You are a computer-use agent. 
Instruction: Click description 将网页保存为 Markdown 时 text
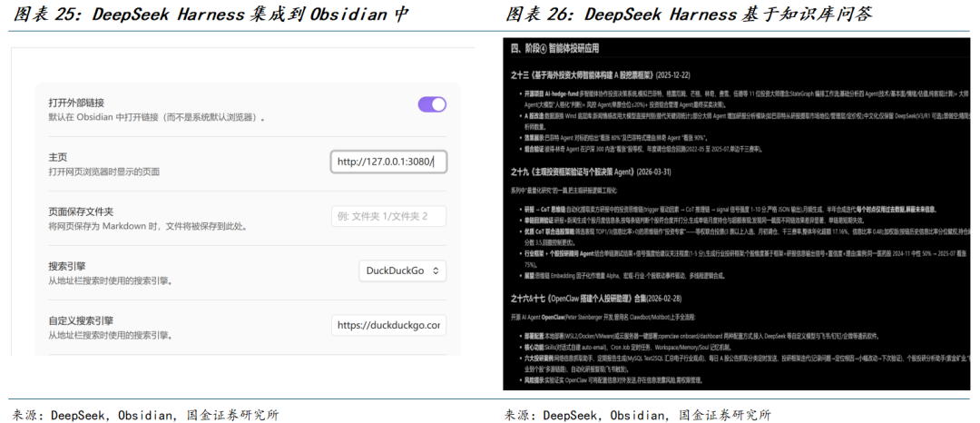[148, 225]
